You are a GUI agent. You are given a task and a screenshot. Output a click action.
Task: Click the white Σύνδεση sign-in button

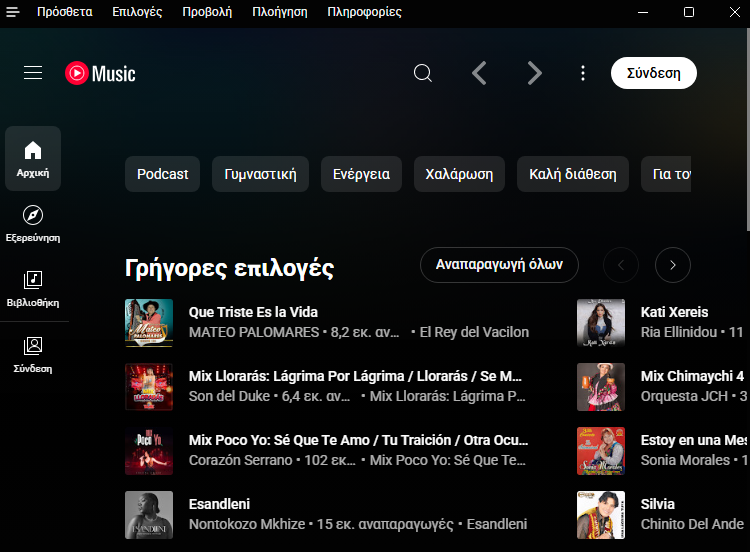coord(653,73)
